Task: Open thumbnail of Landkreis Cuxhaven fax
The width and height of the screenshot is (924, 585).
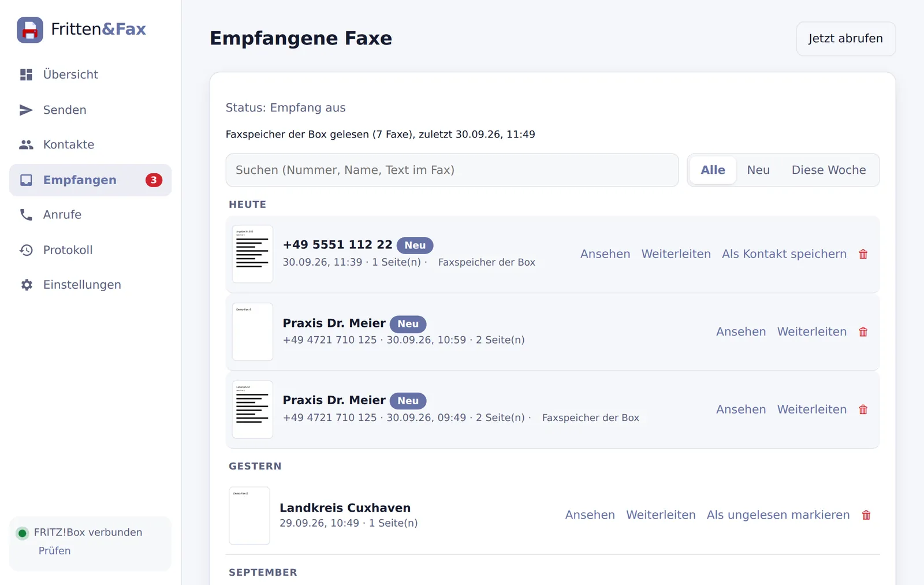Action: coord(249,516)
